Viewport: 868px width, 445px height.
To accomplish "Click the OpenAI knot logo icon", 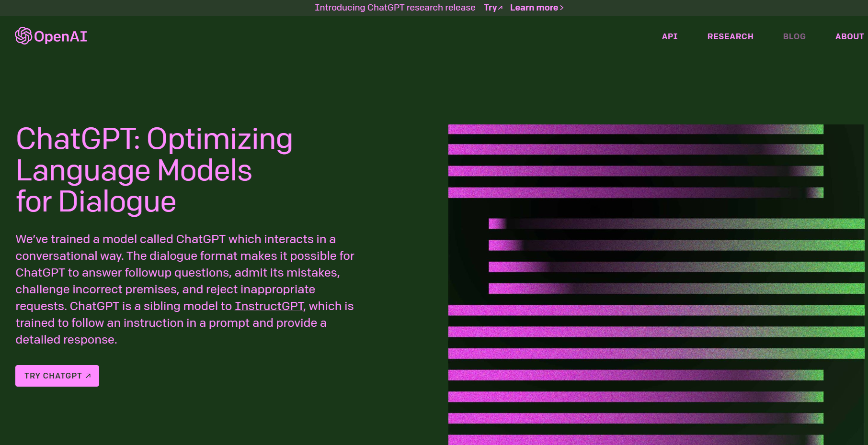I will point(23,36).
